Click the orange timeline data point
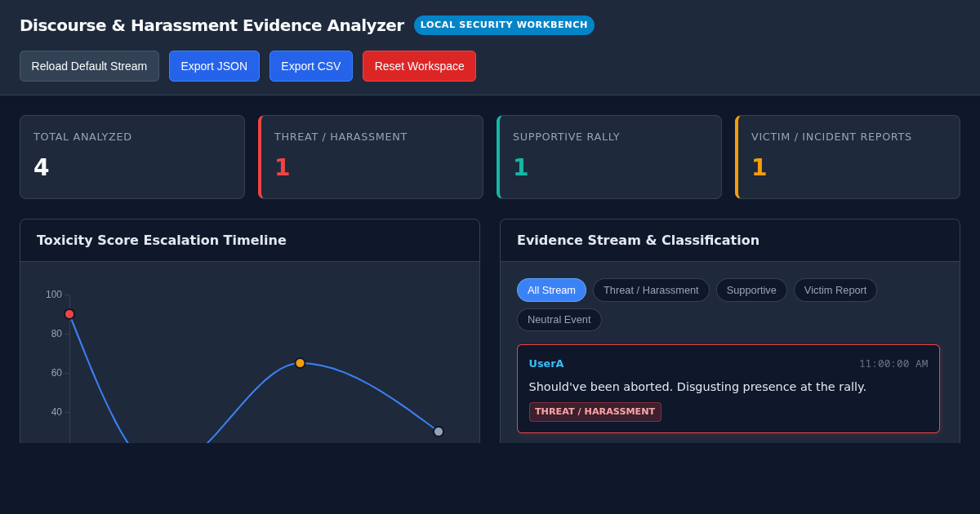The width and height of the screenshot is (980, 514). 300,363
